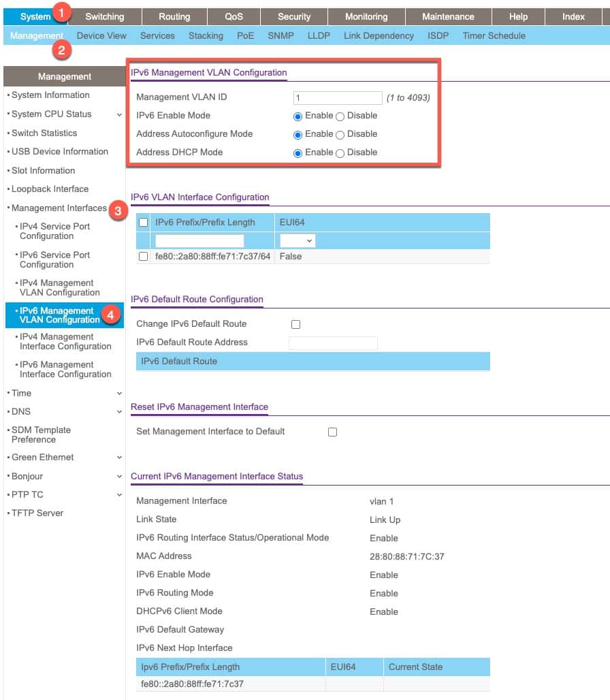Screen dimensions: 610x700
Task: Open the Index tab
Action: click(573, 17)
